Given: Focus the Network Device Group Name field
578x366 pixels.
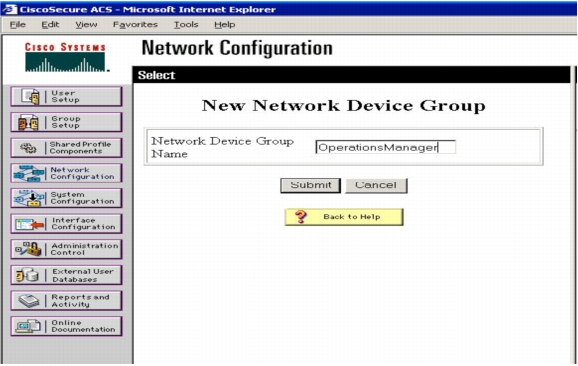Looking at the screenshot, I should coord(386,147).
